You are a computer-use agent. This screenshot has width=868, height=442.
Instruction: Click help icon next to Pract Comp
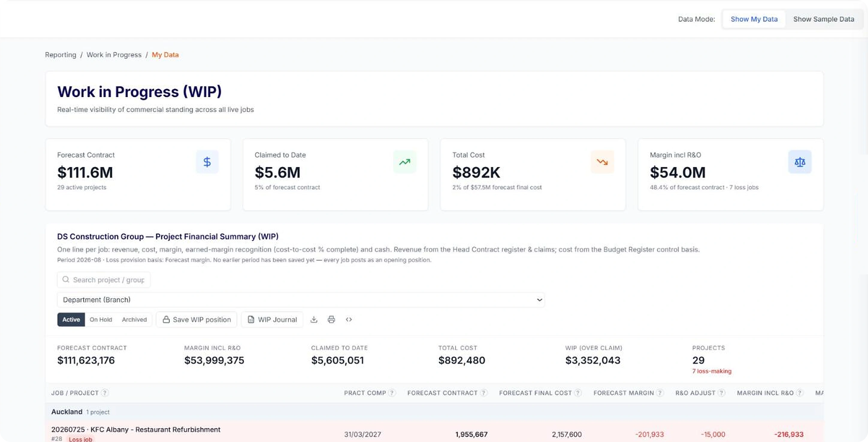coord(391,393)
